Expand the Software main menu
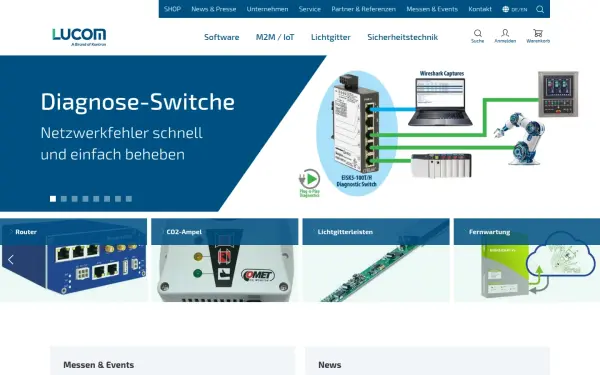Image resolution: width=600 pixels, height=375 pixels. point(222,37)
